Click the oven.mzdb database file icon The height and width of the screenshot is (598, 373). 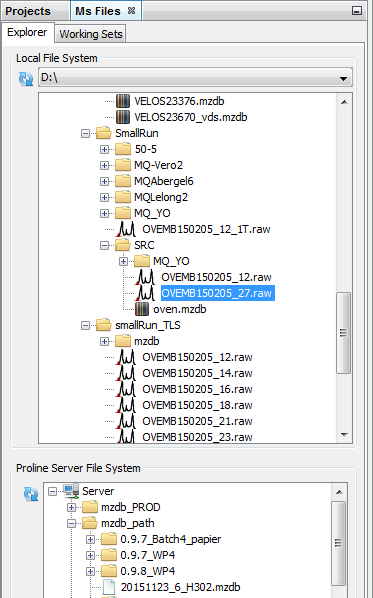[142, 309]
